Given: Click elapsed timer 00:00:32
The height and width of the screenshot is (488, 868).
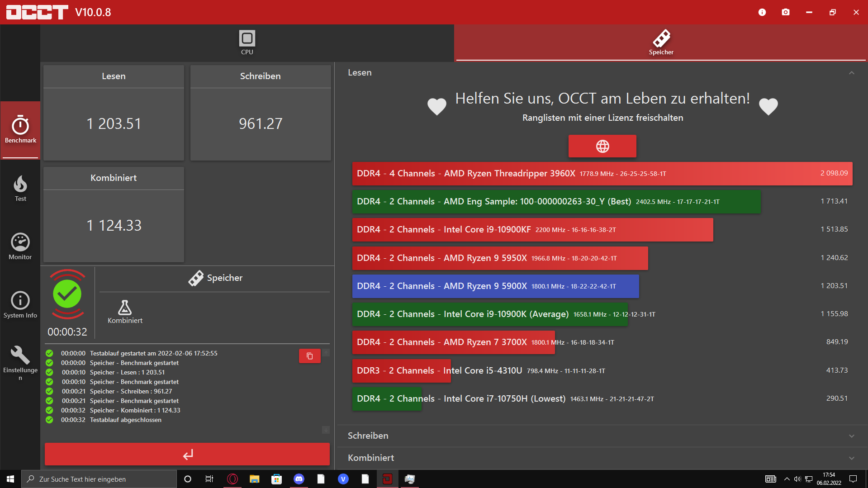Looking at the screenshot, I should coord(67,332).
